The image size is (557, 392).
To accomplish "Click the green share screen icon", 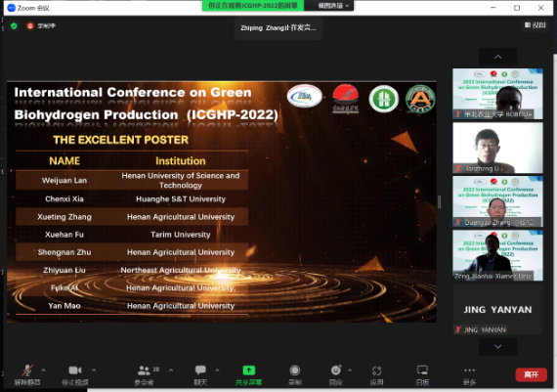I will tap(248, 370).
